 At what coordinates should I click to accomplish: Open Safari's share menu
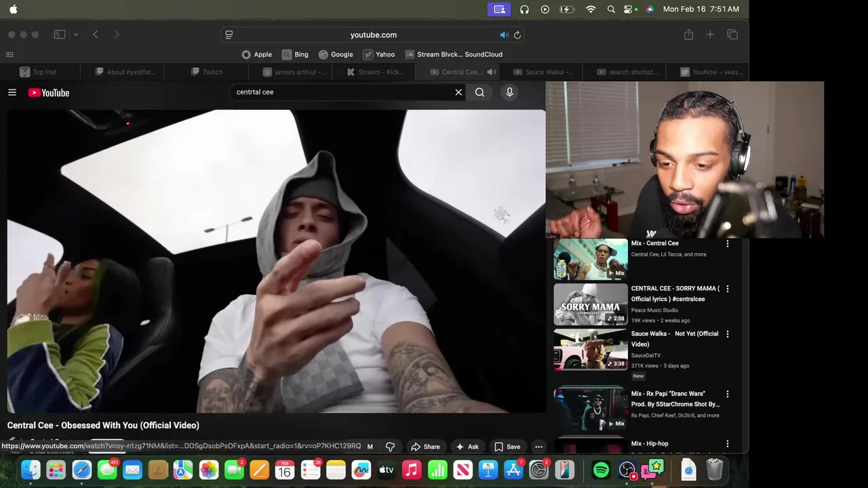(x=688, y=35)
